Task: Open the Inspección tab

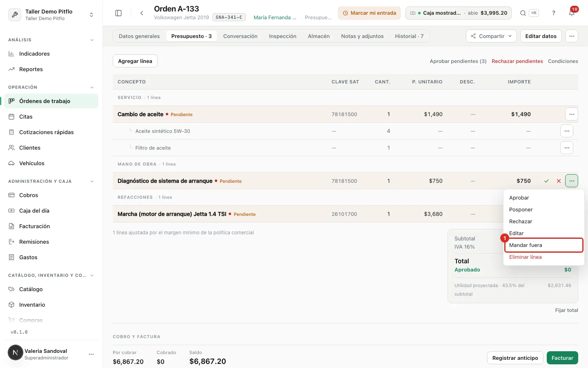Action: (x=283, y=36)
